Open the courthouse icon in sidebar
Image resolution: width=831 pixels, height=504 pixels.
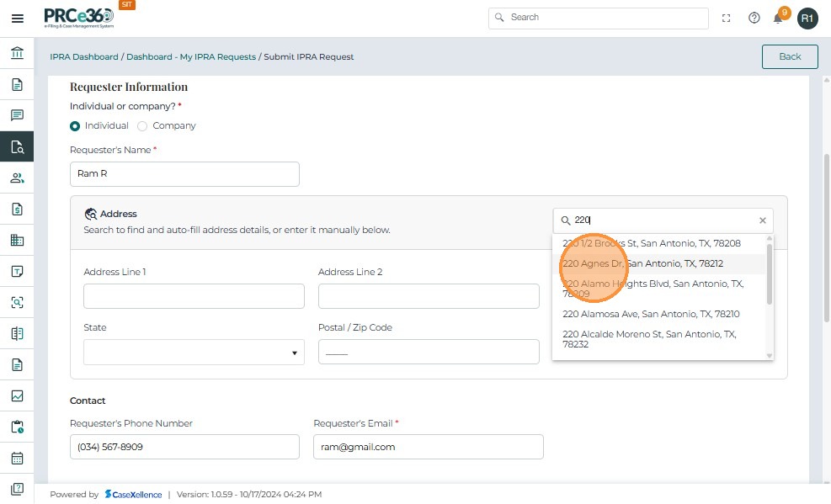click(17, 54)
